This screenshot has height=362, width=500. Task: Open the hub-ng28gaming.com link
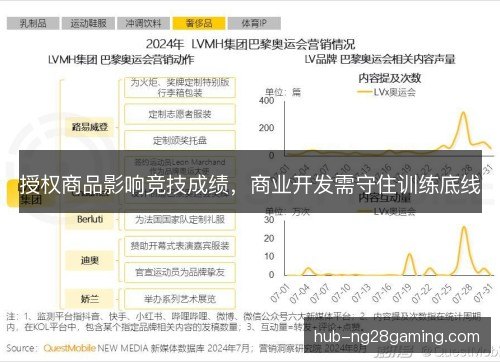pyautogui.click(x=397, y=337)
